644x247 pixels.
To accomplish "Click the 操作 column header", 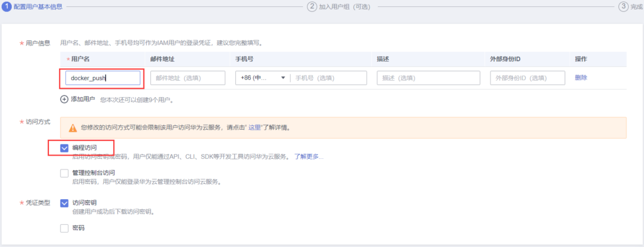I will coord(580,59).
